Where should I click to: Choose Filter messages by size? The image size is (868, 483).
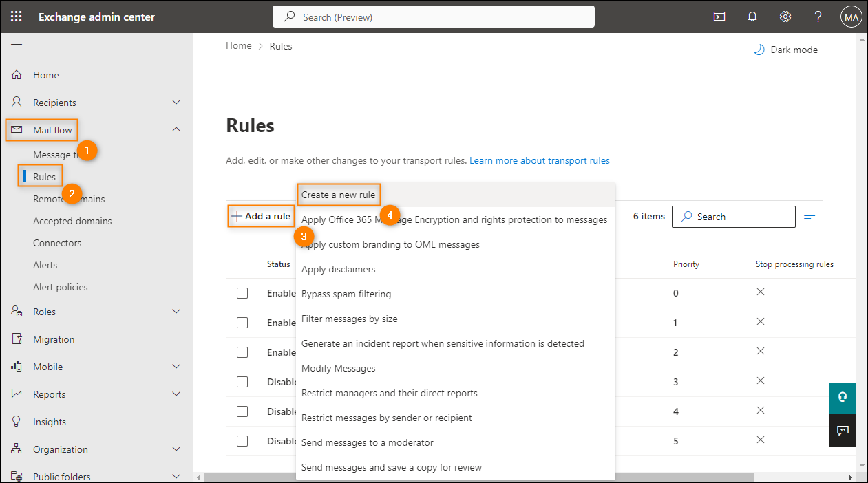(x=455, y=319)
